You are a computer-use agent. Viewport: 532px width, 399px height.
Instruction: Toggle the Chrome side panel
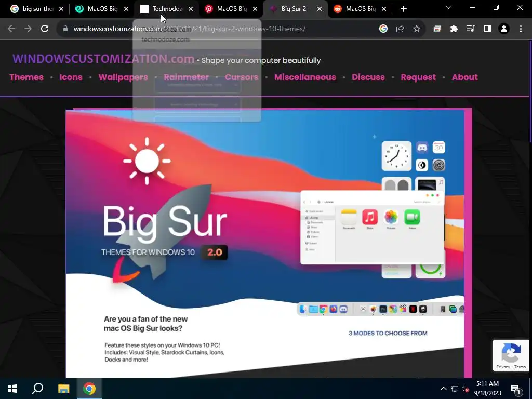[487, 29]
